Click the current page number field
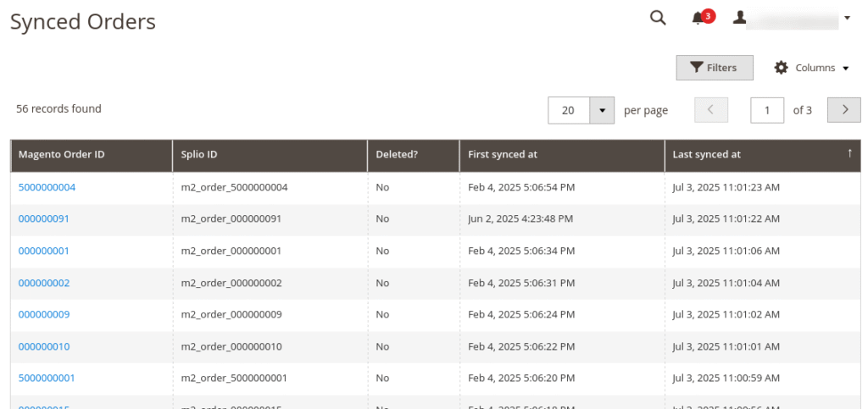 767,110
